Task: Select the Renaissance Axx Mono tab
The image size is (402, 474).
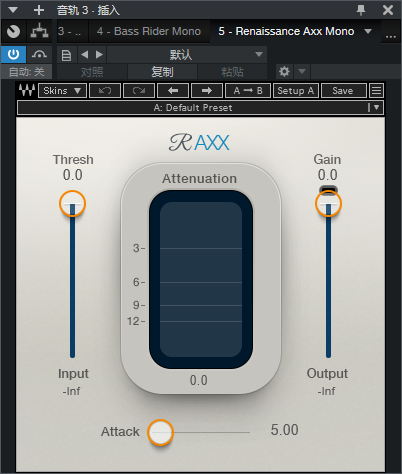Action: 286,31
